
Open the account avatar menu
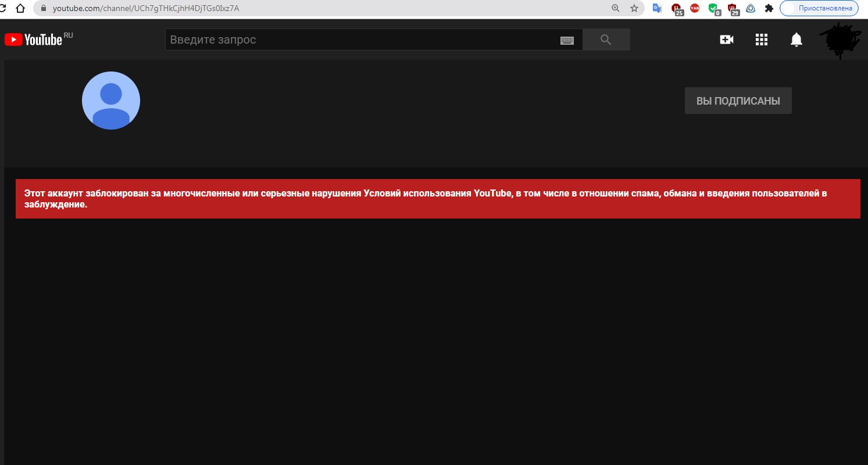pyautogui.click(x=840, y=40)
